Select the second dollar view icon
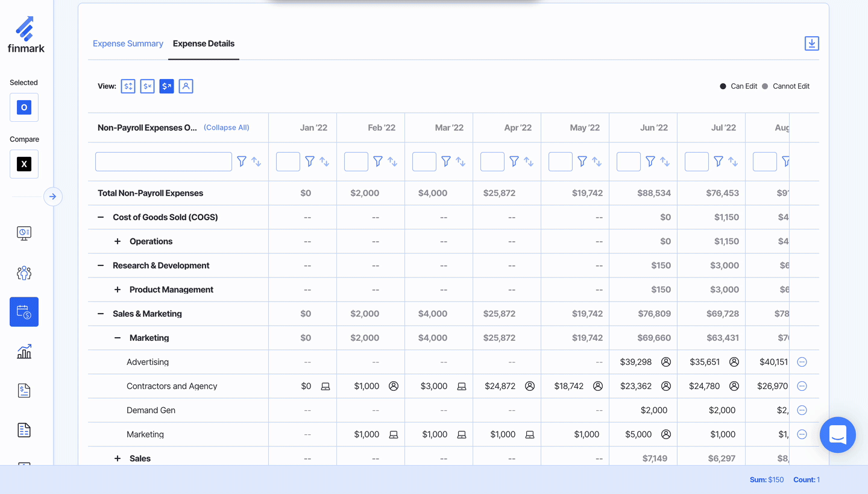This screenshot has width=868, height=494. click(147, 86)
